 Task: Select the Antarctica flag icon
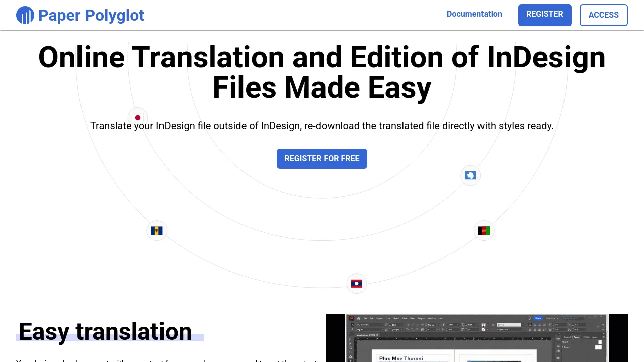click(x=471, y=175)
